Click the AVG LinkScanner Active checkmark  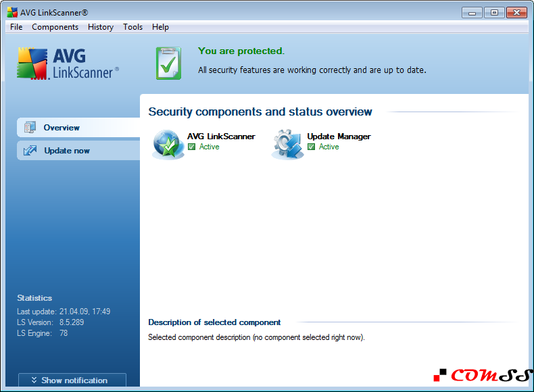click(192, 147)
